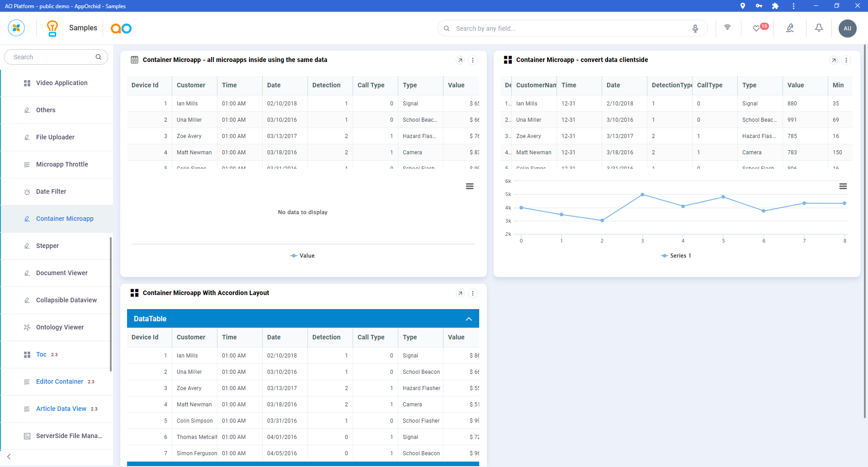The width and height of the screenshot is (868, 467).
Task: Click the pen edit icon in header
Action: pos(790,28)
